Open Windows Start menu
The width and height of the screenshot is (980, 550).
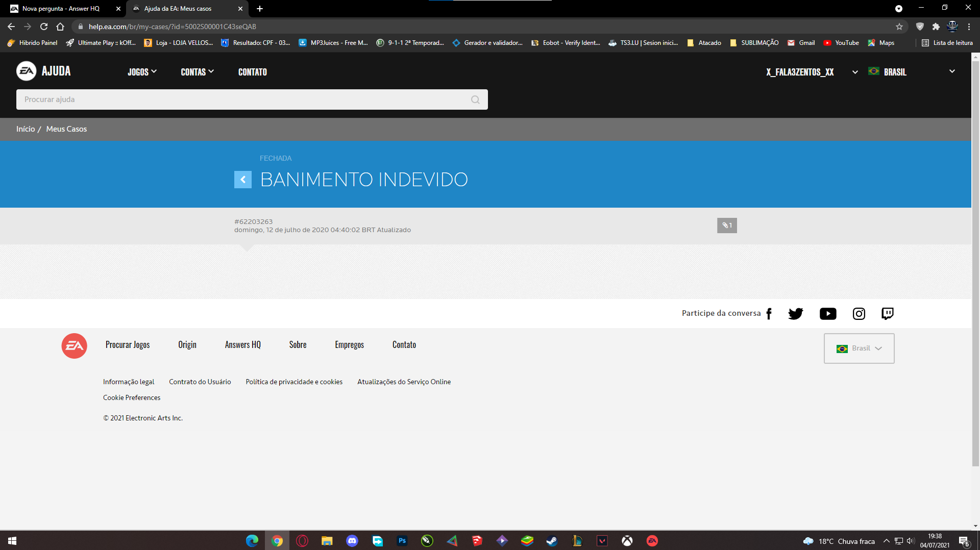[12, 541]
